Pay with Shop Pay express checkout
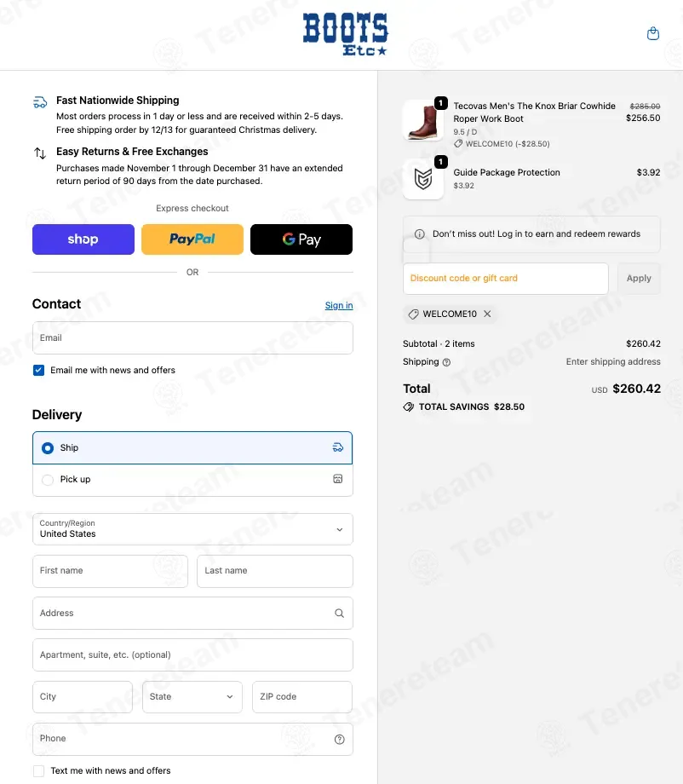This screenshot has width=683, height=784. coord(83,239)
